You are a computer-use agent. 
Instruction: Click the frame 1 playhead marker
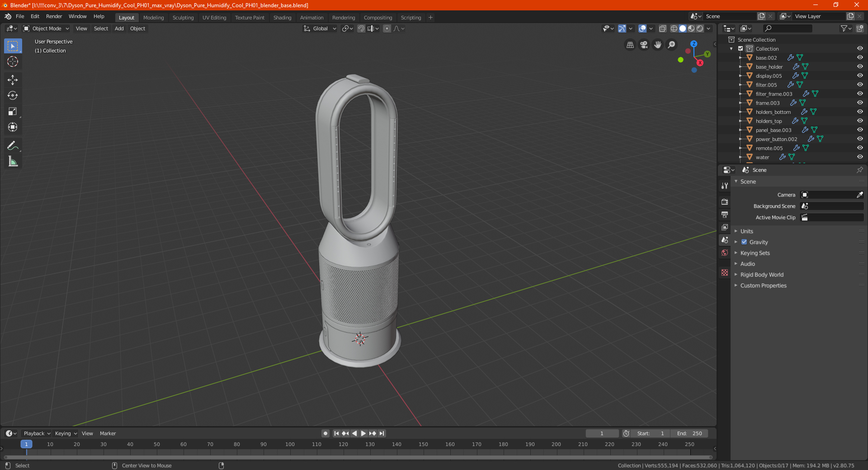(x=26, y=444)
